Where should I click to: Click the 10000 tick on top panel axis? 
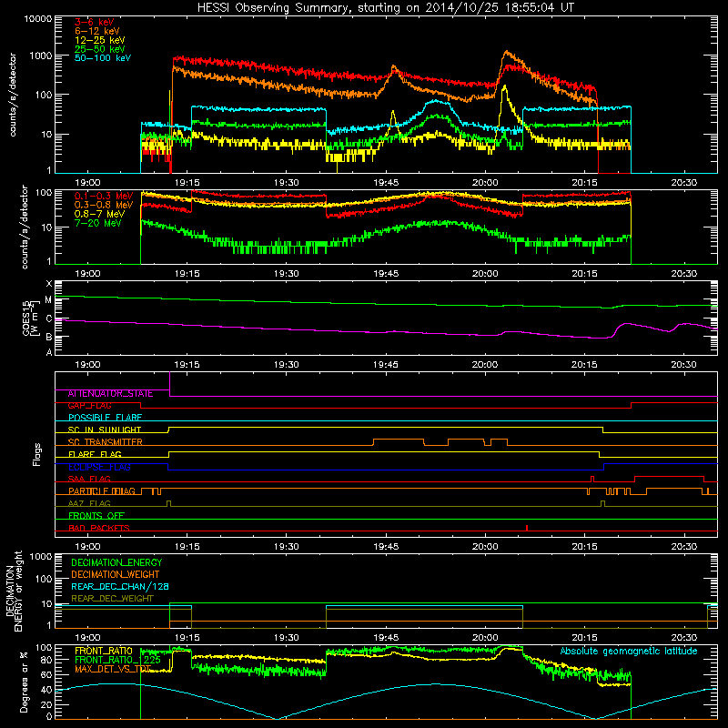(x=38, y=18)
